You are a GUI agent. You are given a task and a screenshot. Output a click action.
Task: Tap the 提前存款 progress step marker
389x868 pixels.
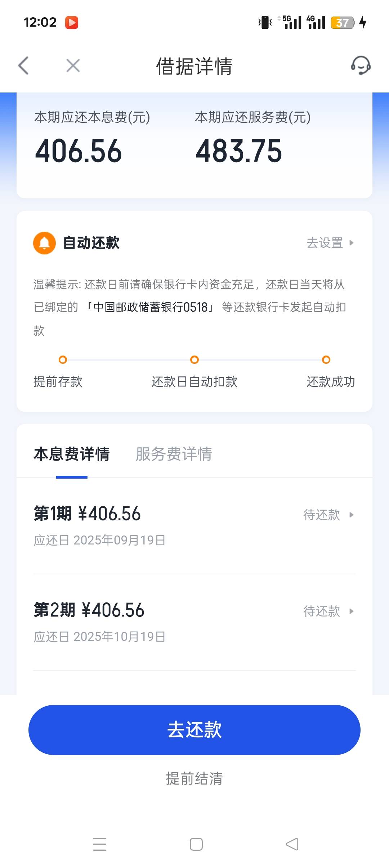(63, 360)
